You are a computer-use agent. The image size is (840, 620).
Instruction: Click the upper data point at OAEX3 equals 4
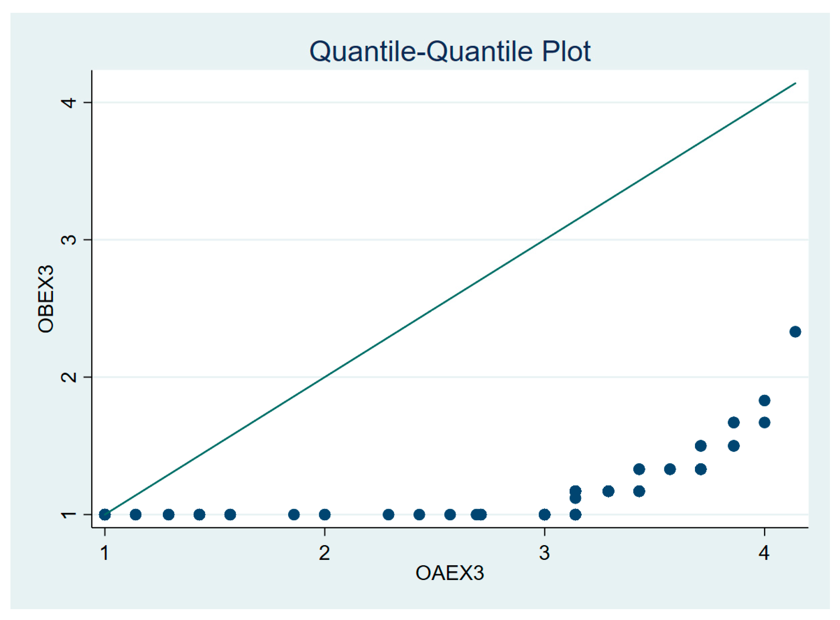pyautogui.click(x=764, y=400)
